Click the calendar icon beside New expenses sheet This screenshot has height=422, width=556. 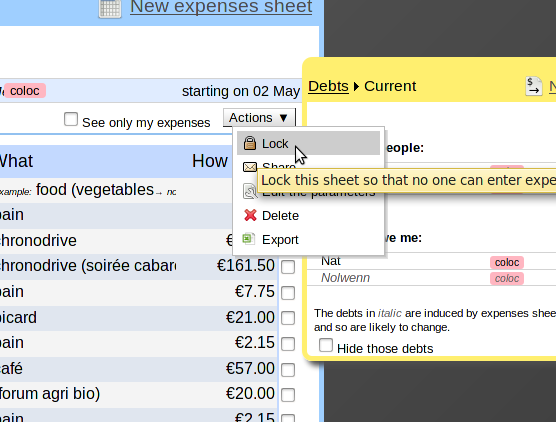[110, 8]
